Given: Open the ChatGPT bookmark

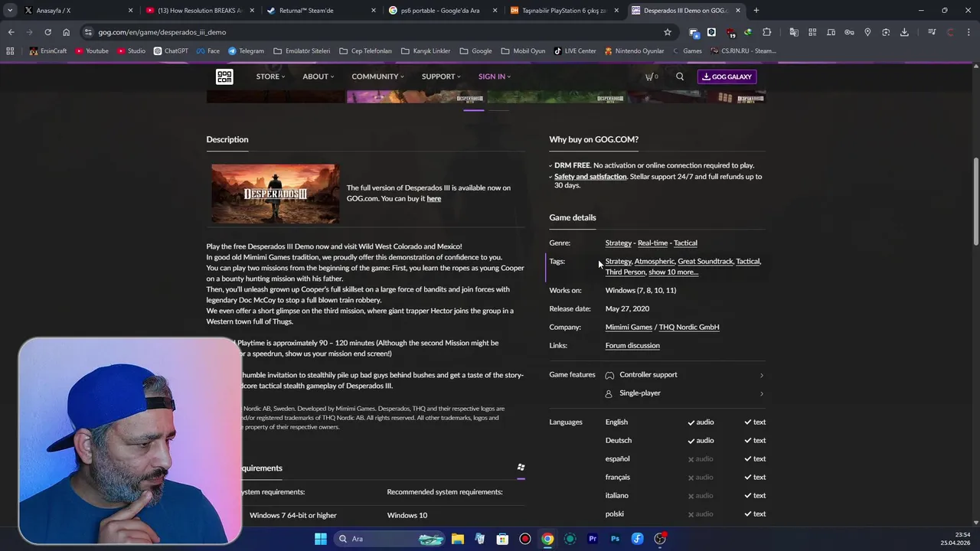Looking at the screenshot, I should pyautogui.click(x=171, y=51).
